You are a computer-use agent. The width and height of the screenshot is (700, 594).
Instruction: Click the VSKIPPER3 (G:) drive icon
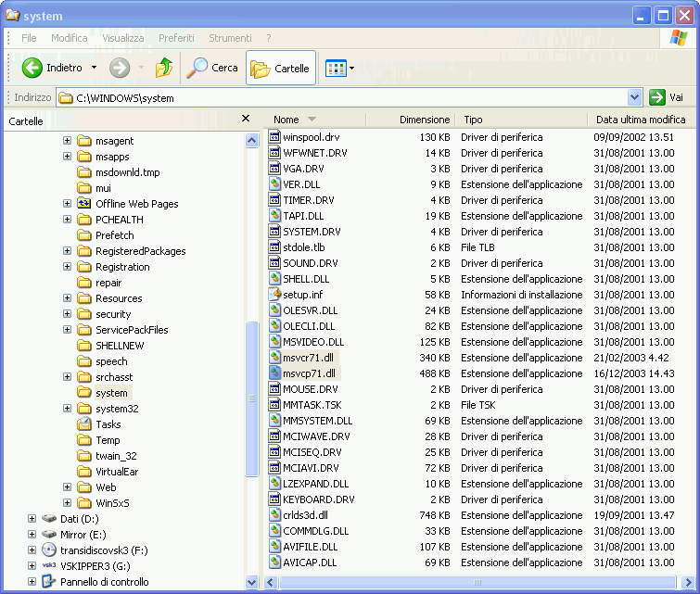(x=49, y=565)
